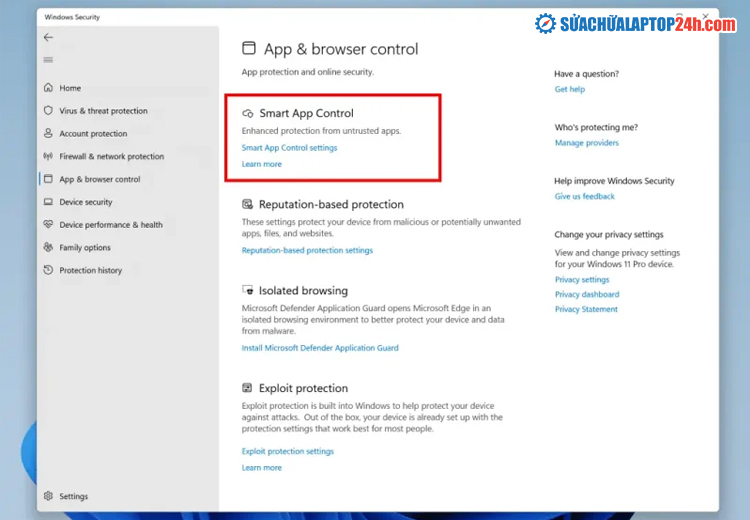Open Account protection section
750x520 pixels.
point(93,134)
